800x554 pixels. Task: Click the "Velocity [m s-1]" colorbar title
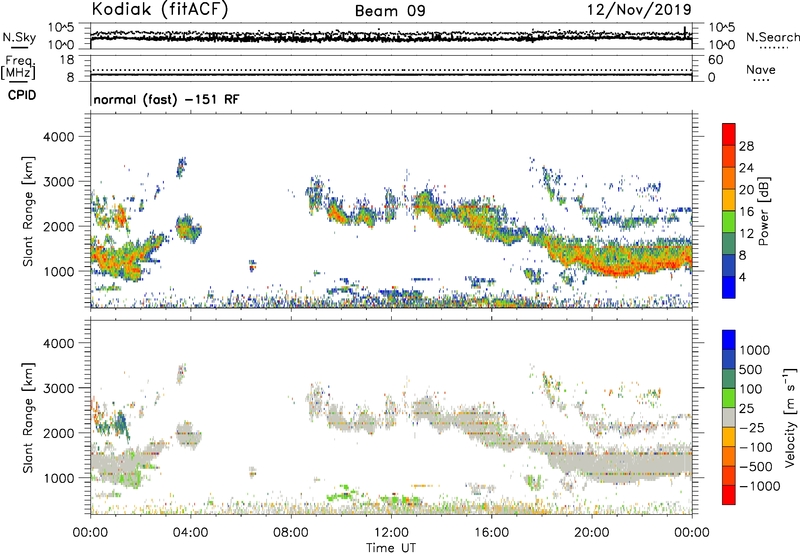click(x=790, y=417)
